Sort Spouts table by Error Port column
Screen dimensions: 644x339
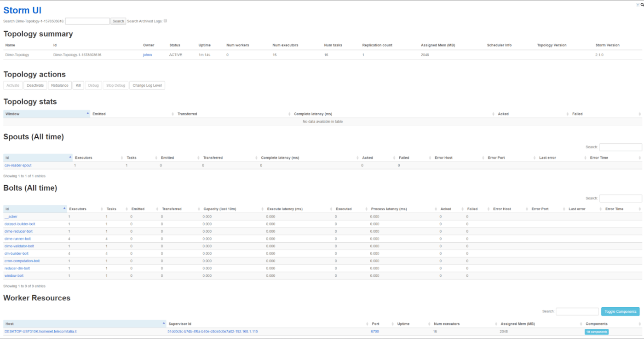pyautogui.click(x=511, y=158)
